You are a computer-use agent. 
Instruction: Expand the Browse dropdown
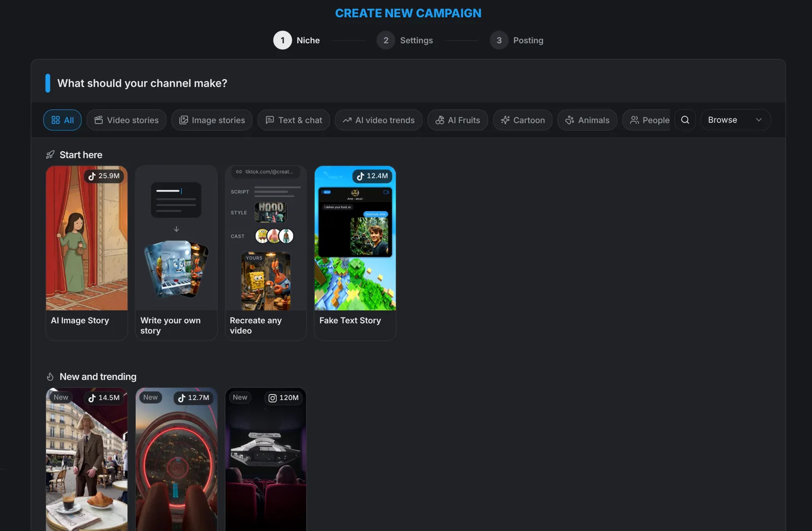(x=735, y=120)
